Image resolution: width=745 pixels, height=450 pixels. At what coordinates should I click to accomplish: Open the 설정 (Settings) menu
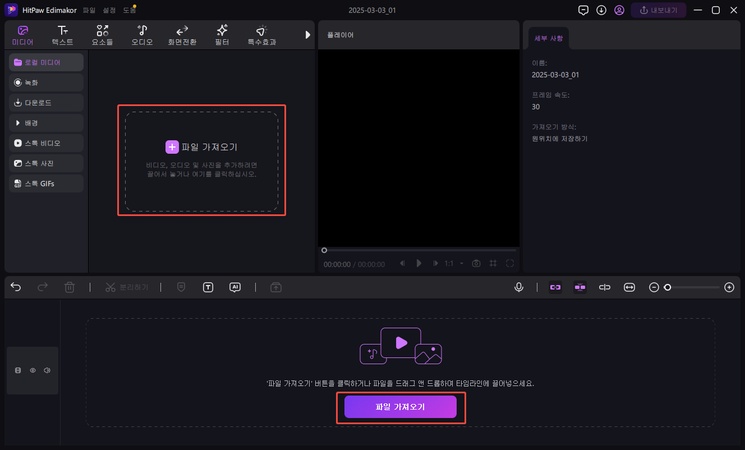[109, 10]
